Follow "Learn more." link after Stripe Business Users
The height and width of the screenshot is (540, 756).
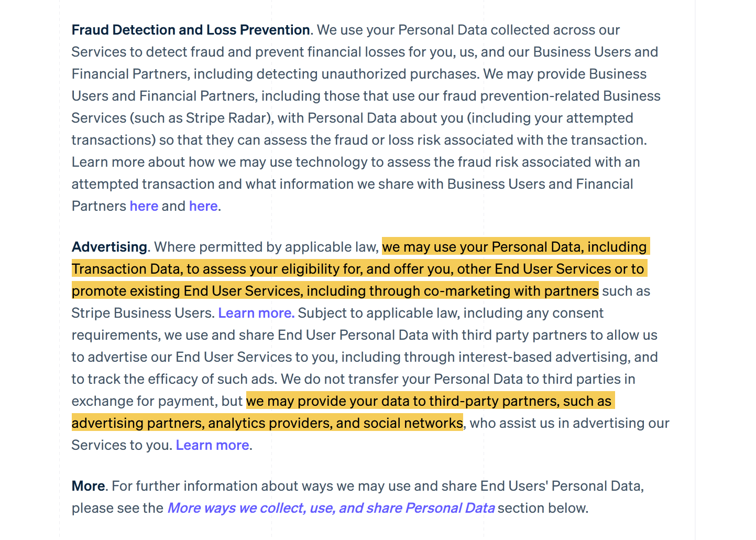tap(256, 313)
